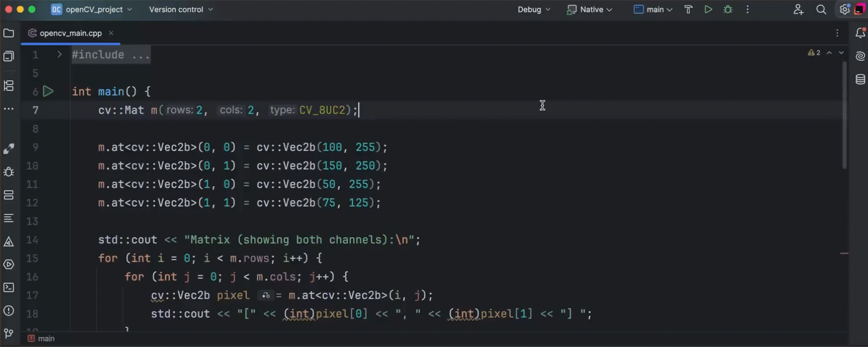Click the Build hammer icon
This screenshot has width=868, height=347.
688,10
